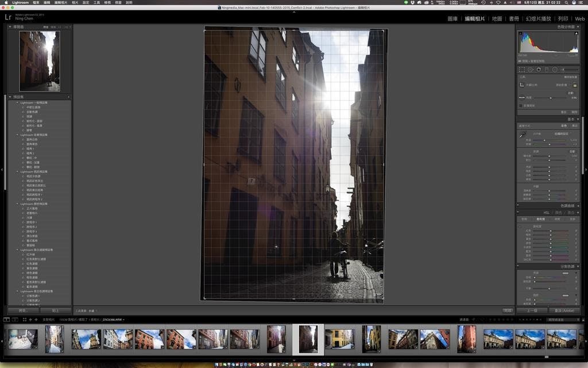Select the Red Eye Correction tool
This screenshot has width=588, height=368.
(538, 70)
